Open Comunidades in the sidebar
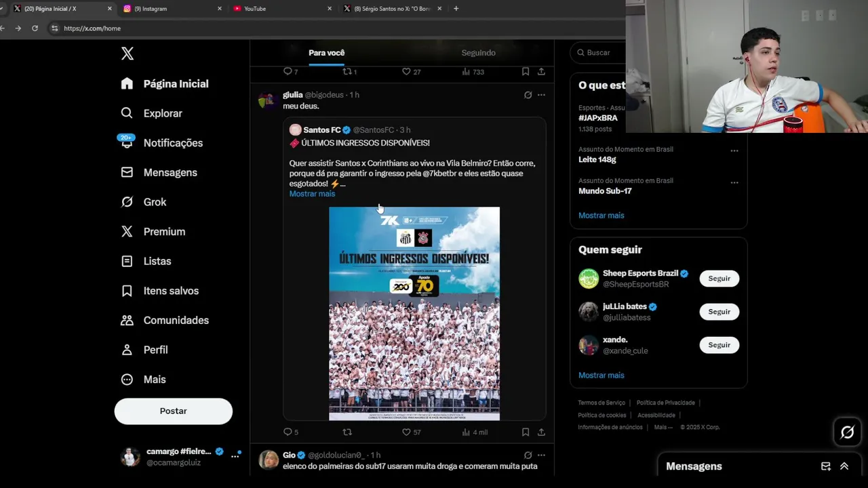Image resolution: width=868 pixels, height=488 pixels. tap(165, 320)
